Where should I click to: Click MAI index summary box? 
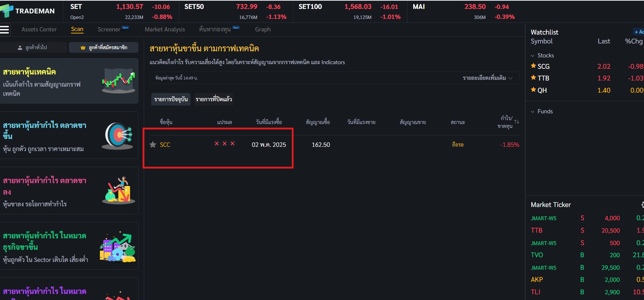(x=464, y=12)
